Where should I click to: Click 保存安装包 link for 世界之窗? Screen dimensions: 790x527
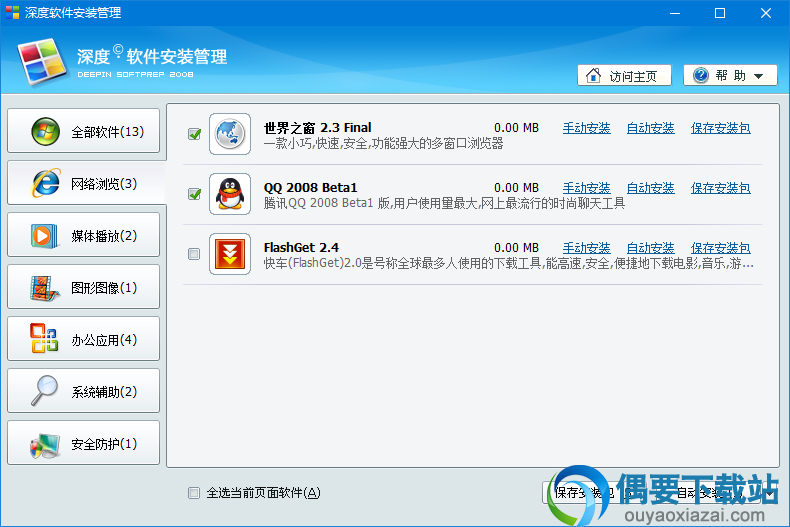720,128
